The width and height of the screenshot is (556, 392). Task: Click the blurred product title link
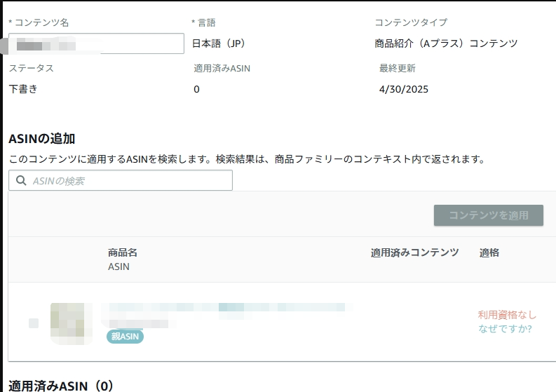(x=227, y=307)
